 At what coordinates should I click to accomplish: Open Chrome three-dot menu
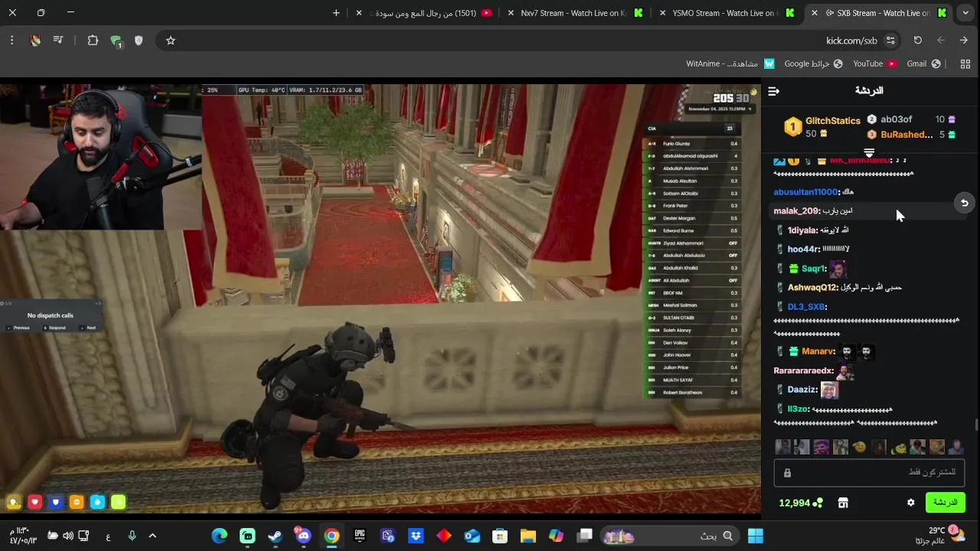pos(11,41)
